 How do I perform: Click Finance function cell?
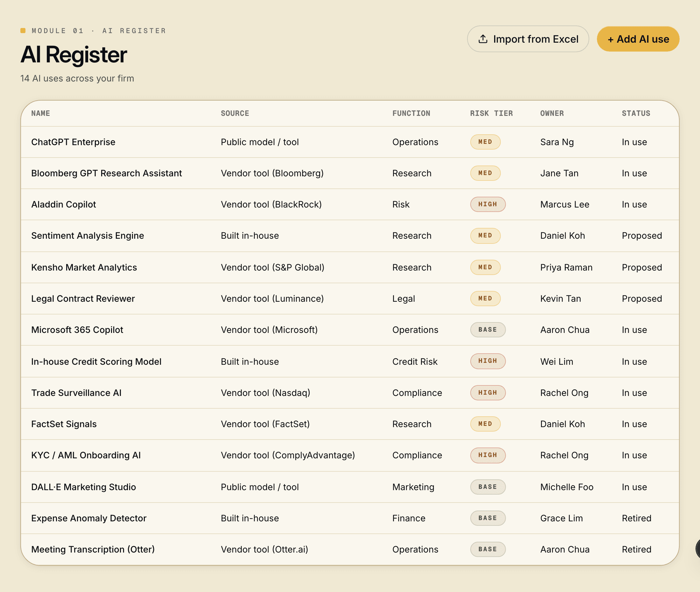[409, 518]
